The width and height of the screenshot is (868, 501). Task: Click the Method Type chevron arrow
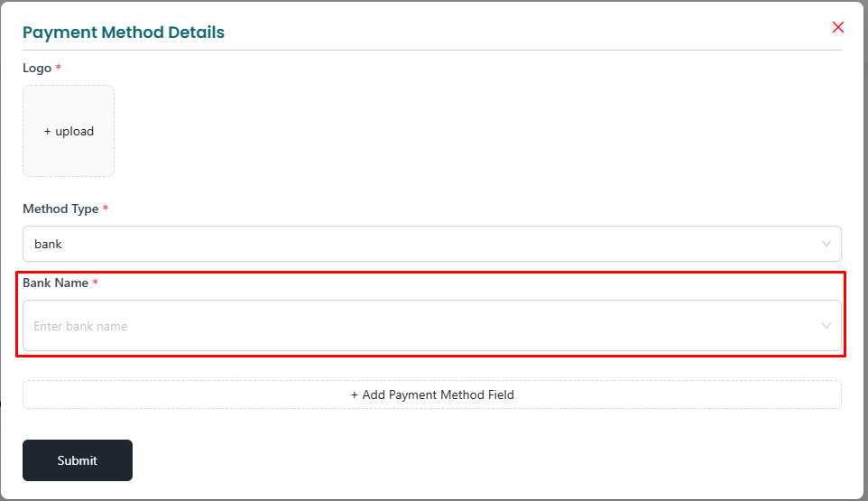[826, 244]
